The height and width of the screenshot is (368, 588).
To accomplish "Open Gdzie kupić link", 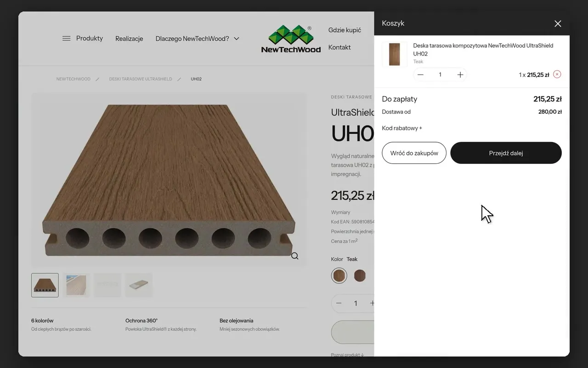I will pyautogui.click(x=345, y=30).
